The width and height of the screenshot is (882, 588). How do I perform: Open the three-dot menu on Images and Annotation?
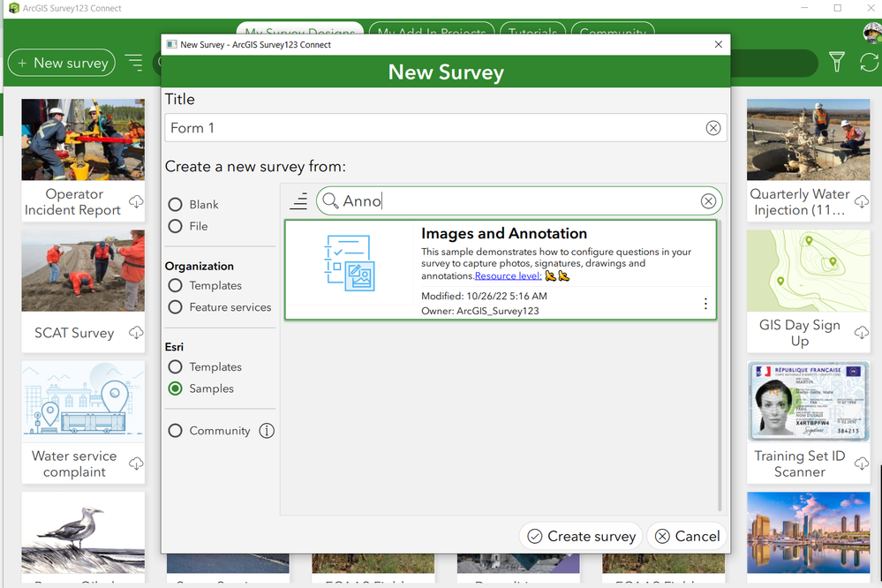(705, 304)
